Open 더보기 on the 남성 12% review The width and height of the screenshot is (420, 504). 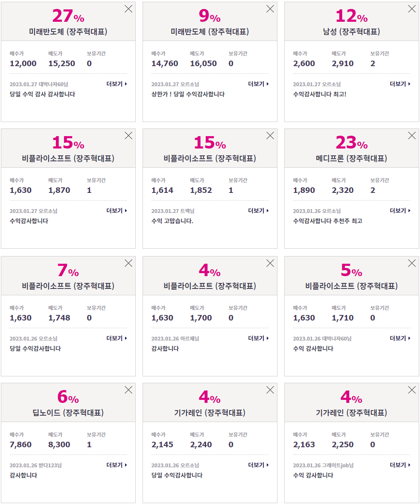400,84
